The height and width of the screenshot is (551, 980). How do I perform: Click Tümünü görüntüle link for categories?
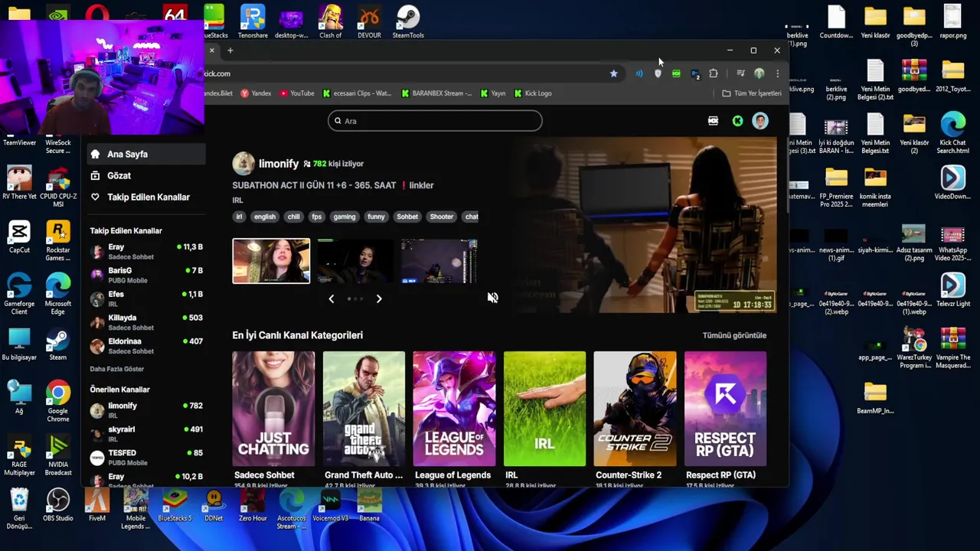(734, 335)
